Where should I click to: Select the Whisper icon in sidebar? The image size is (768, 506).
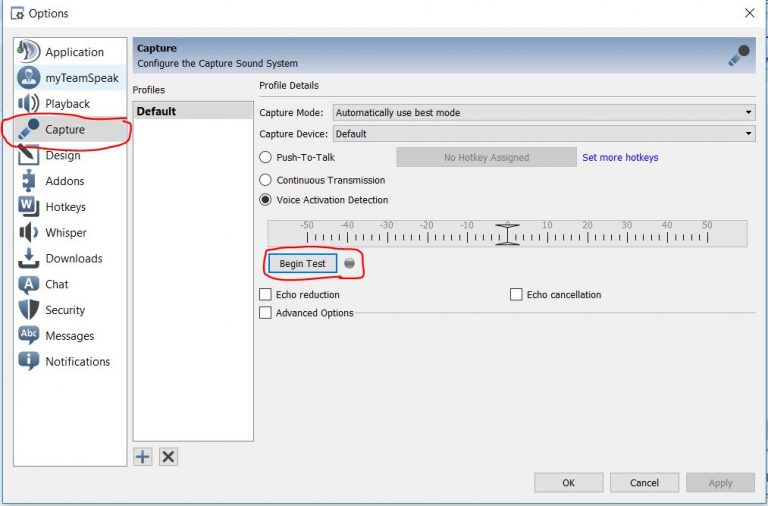(29, 233)
